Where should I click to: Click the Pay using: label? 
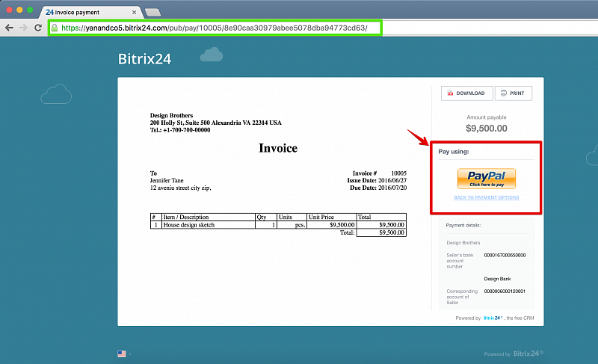point(454,152)
